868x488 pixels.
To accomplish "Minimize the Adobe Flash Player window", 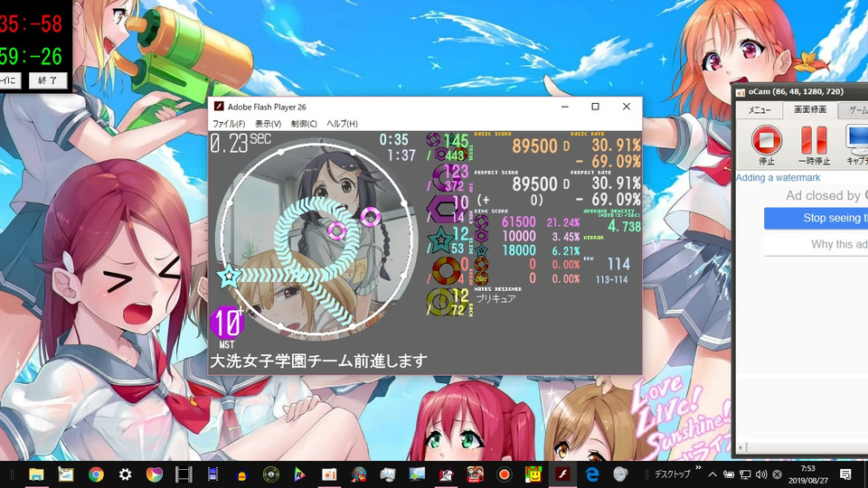I will 564,107.
